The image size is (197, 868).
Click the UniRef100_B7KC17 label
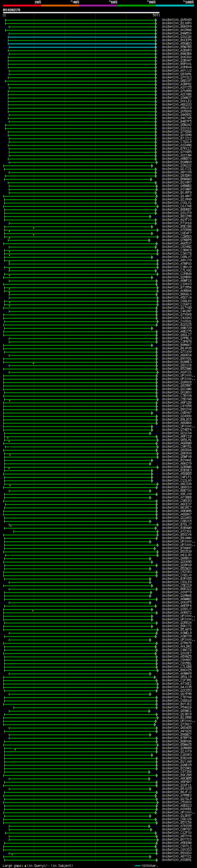(x=176, y=149)
